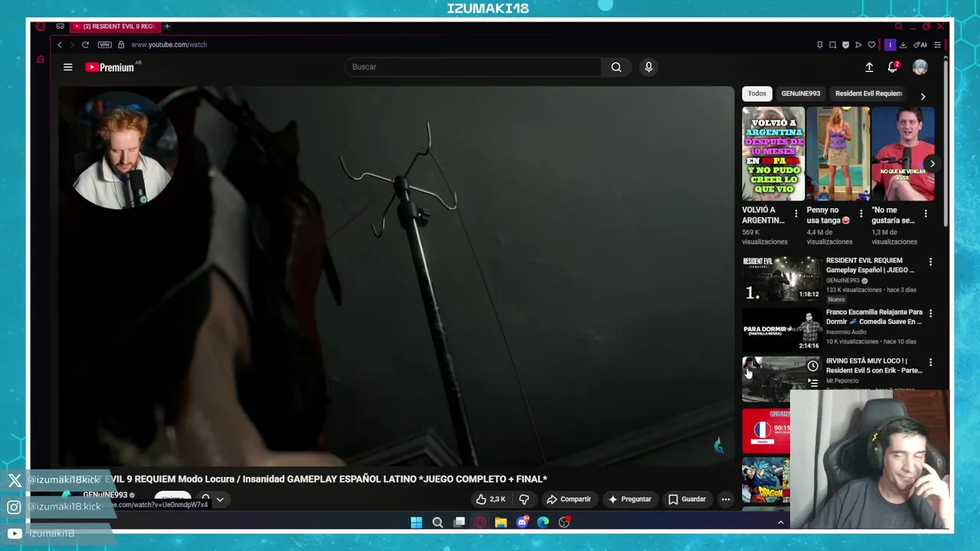Open Microsoft Edge from taskbar
The height and width of the screenshot is (551, 980).
(x=543, y=522)
